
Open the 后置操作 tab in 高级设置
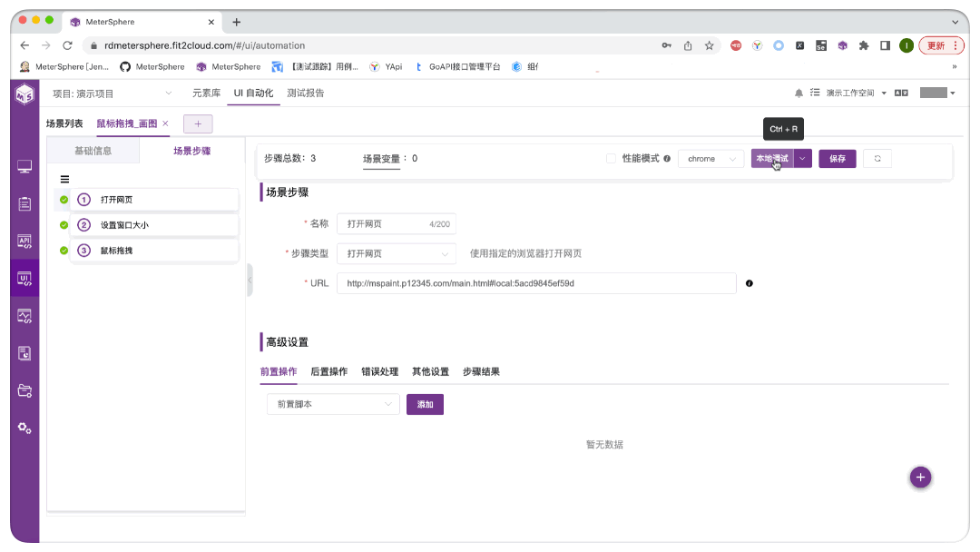[328, 371]
